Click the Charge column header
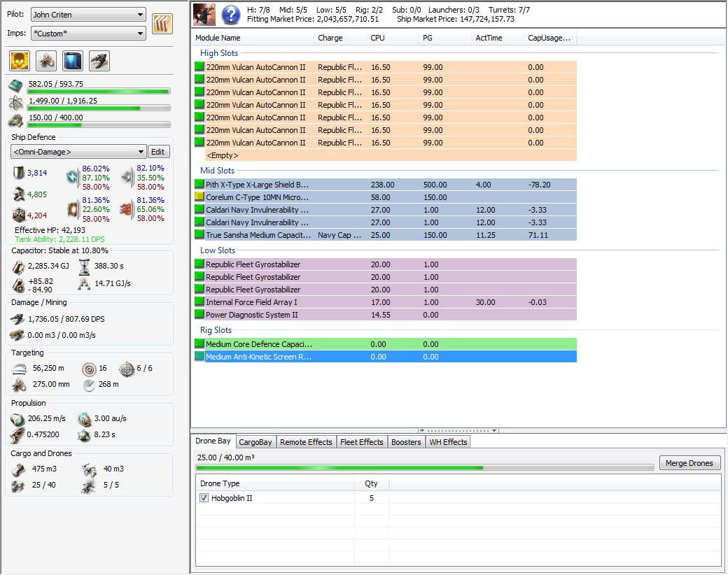 pos(340,38)
